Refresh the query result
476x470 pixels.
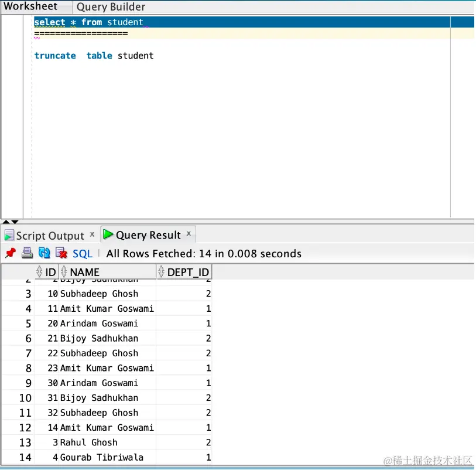44,253
